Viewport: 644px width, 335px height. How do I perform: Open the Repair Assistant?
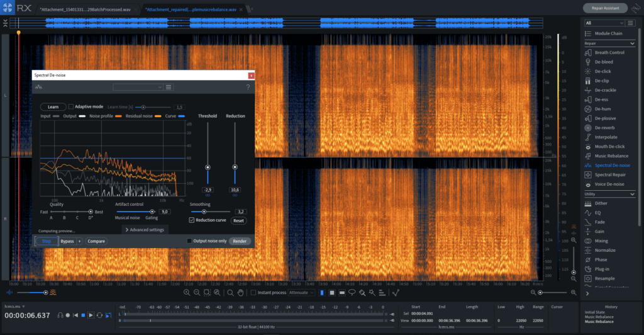606,8
